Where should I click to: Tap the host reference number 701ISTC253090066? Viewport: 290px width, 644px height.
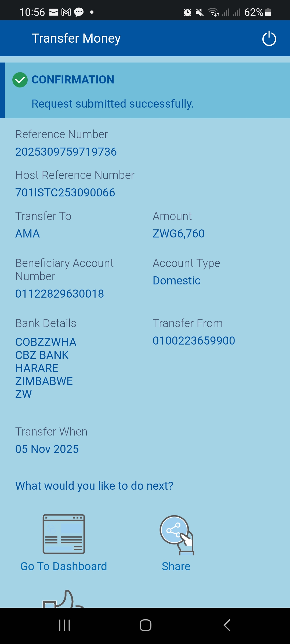click(65, 193)
